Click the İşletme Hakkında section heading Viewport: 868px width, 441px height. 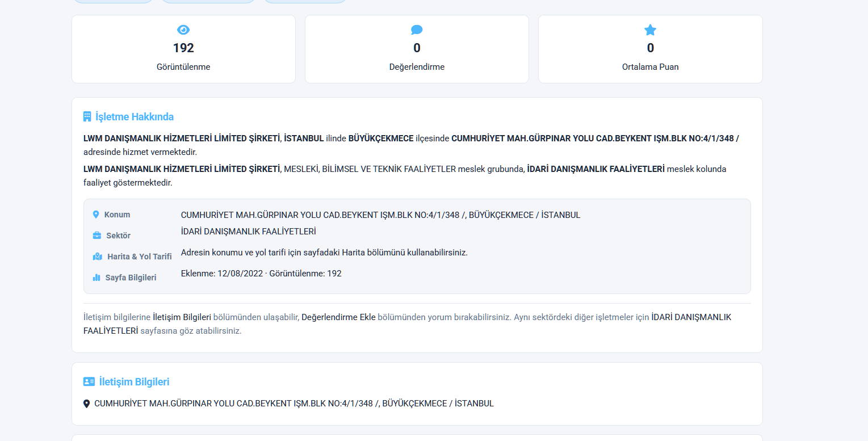pos(135,117)
